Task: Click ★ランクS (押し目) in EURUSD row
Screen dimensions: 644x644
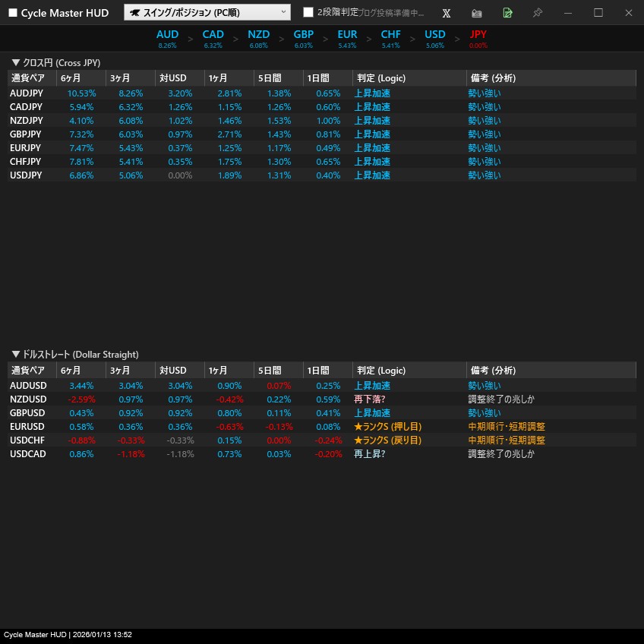Action: 387,427
